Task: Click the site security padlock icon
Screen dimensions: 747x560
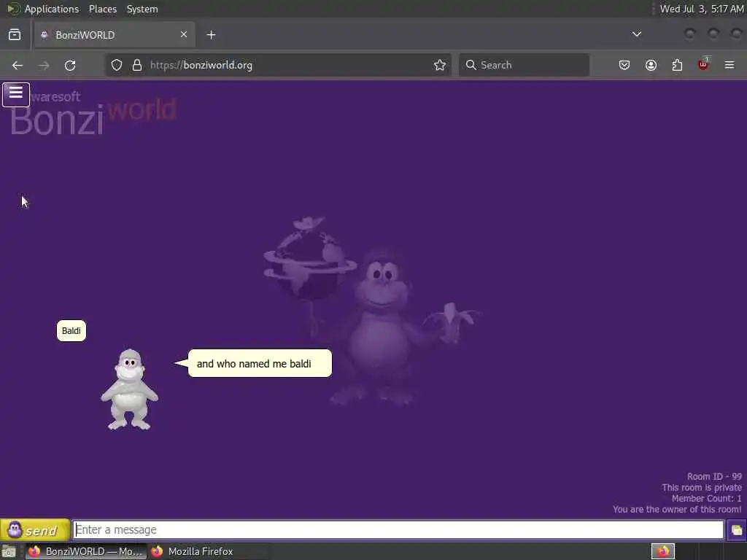Action: (x=137, y=65)
